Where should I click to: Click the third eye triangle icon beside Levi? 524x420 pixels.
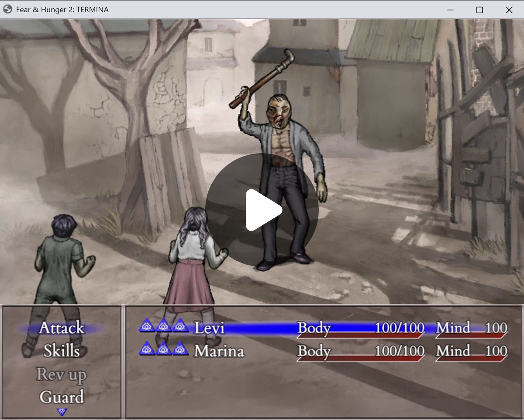(x=180, y=325)
